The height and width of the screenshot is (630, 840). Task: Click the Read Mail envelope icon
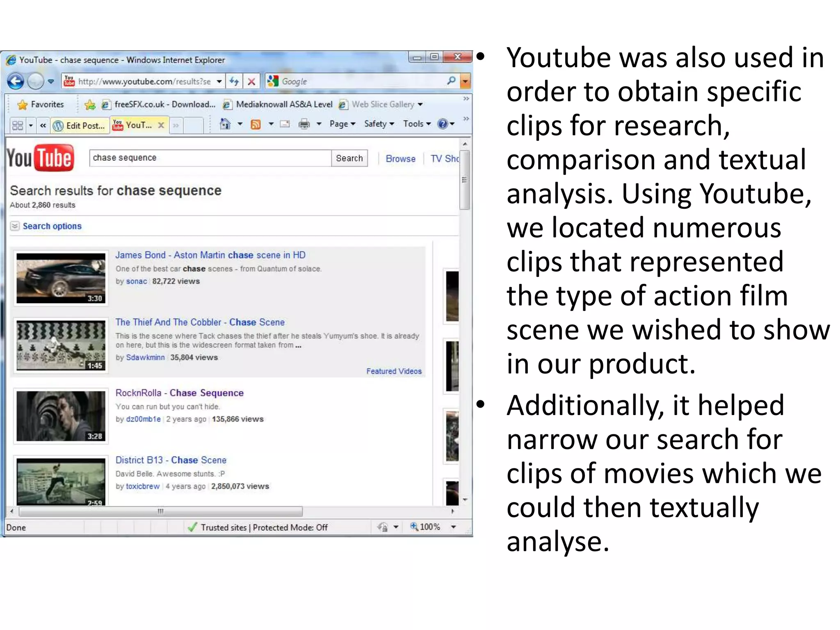pos(285,124)
